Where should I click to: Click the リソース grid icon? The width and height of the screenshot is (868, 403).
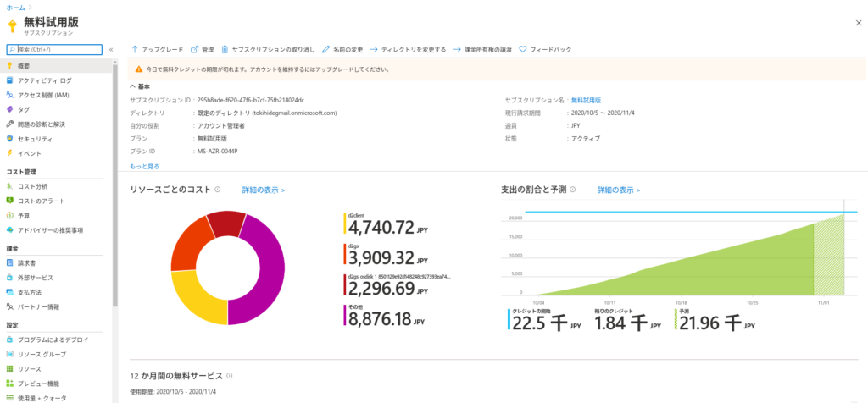pyautogui.click(x=10, y=368)
